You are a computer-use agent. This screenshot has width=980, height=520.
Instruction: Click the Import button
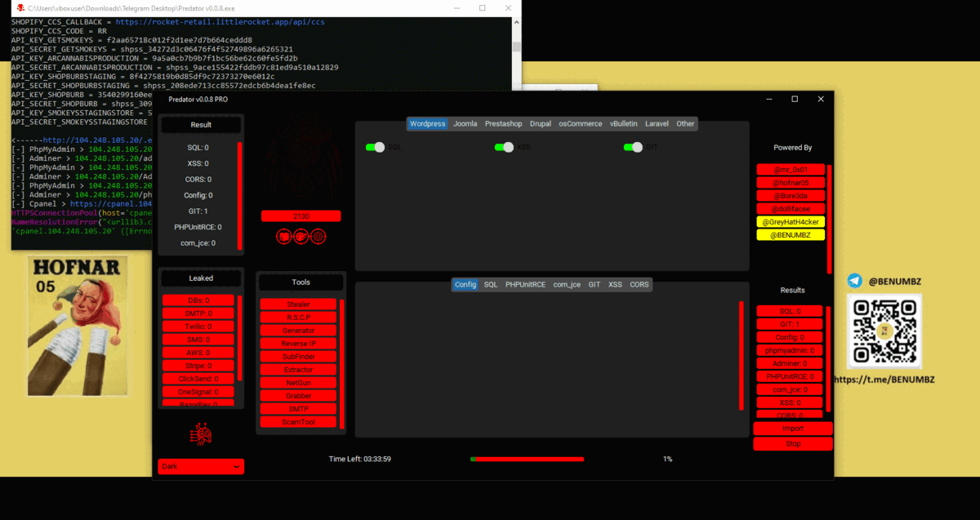[x=792, y=429]
